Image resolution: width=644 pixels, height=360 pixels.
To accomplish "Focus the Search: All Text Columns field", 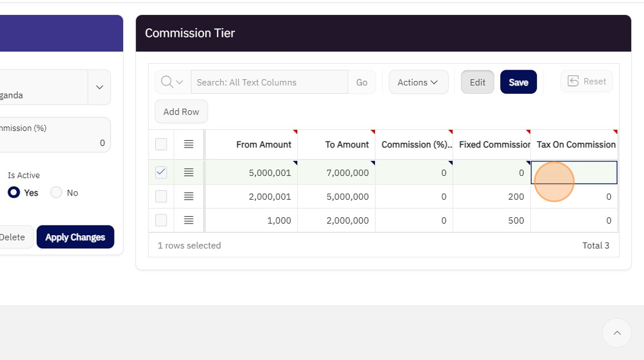I will click(x=269, y=82).
